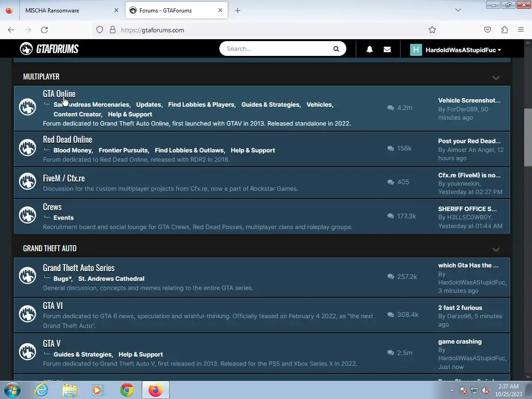This screenshot has height=399, width=532.
Task: Launch Google Chrome from the taskbar
Action: pyautogui.click(x=127, y=390)
